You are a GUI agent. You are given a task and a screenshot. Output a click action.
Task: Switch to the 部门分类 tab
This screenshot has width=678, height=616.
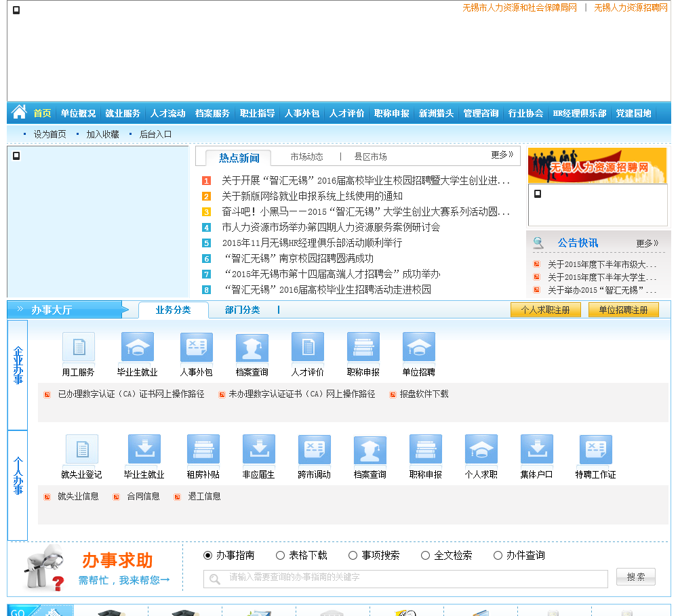242,310
